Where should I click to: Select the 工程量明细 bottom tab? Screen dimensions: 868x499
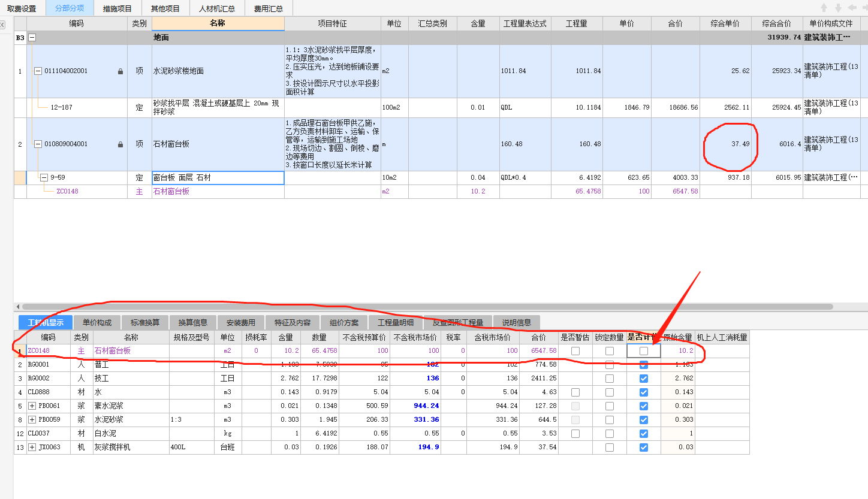tap(396, 322)
